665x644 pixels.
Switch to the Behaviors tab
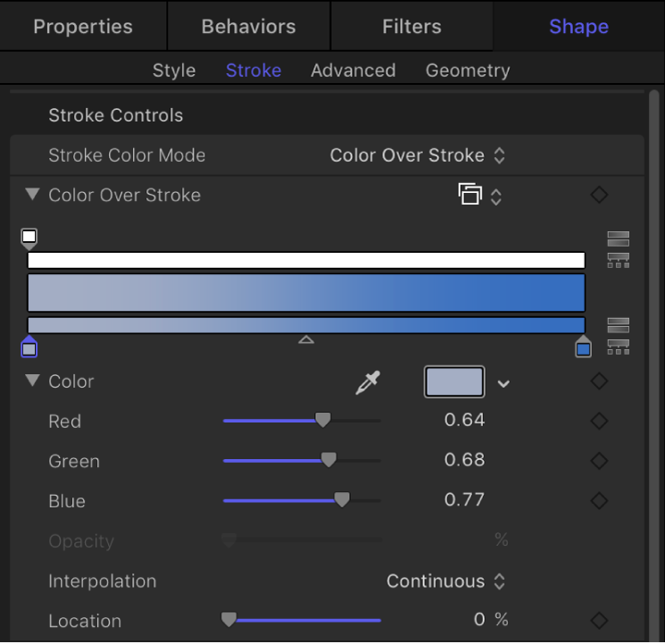(248, 26)
